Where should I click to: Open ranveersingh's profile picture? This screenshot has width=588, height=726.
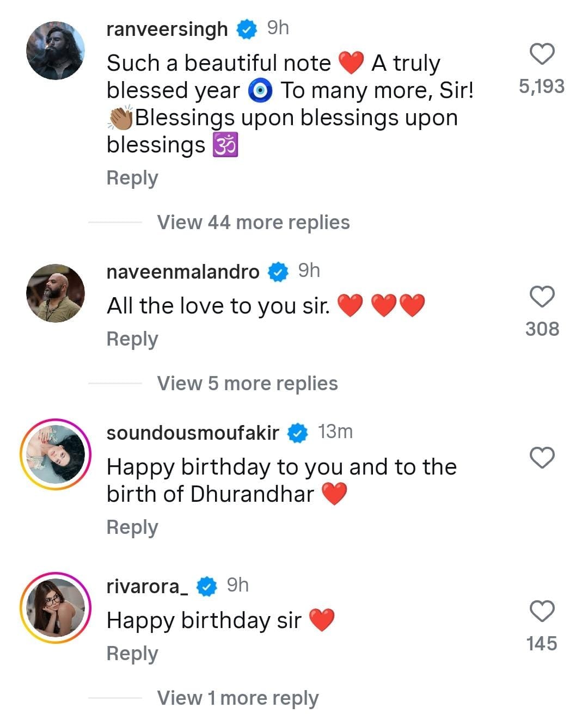[56, 51]
